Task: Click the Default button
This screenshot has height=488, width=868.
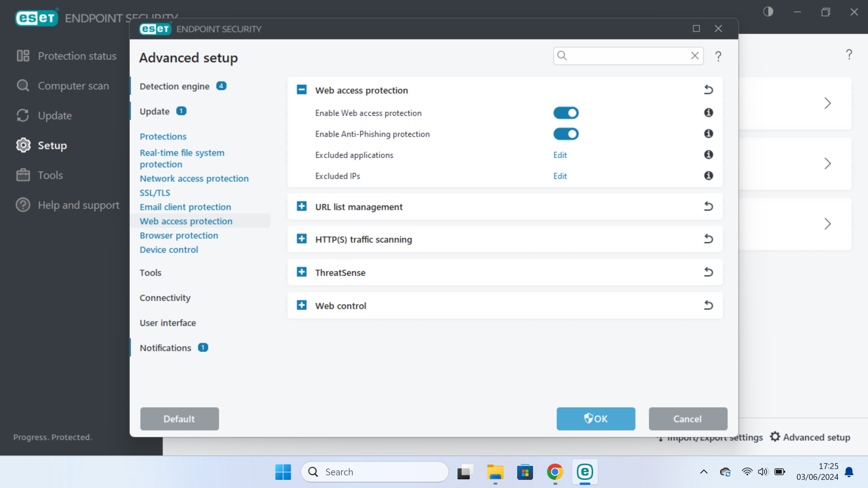Action: point(179,419)
